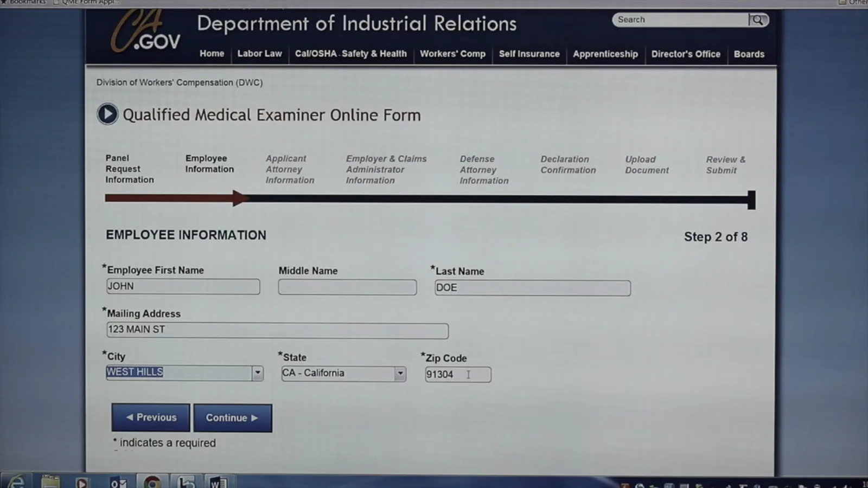Open the Boards menu item

point(749,54)
